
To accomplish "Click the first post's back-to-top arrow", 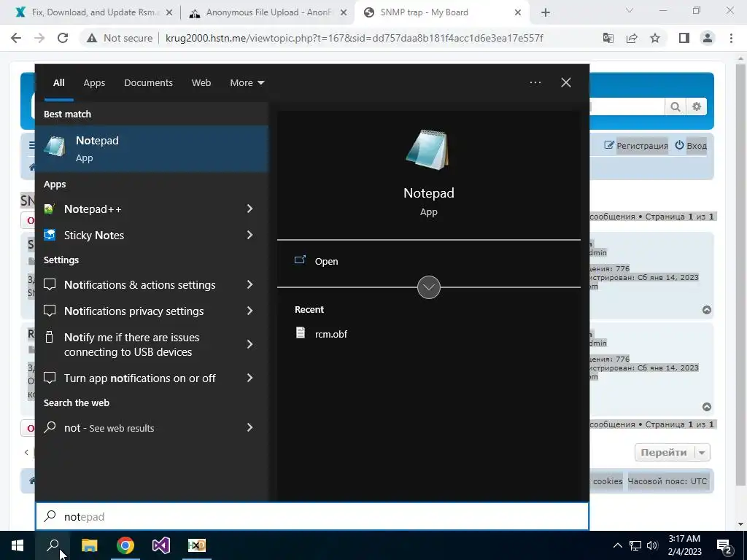I will [707, 310].
